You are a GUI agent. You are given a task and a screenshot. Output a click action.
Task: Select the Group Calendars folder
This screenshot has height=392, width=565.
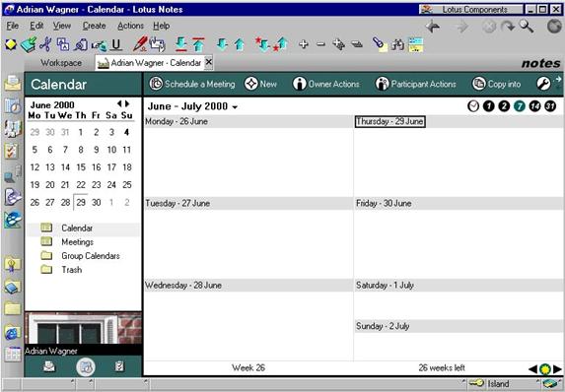(91, 256)
